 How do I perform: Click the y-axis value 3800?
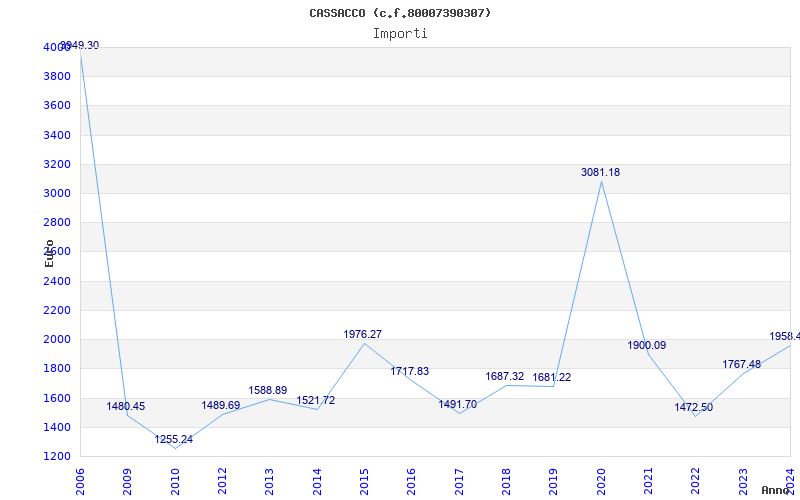click(x=57, y=77)
